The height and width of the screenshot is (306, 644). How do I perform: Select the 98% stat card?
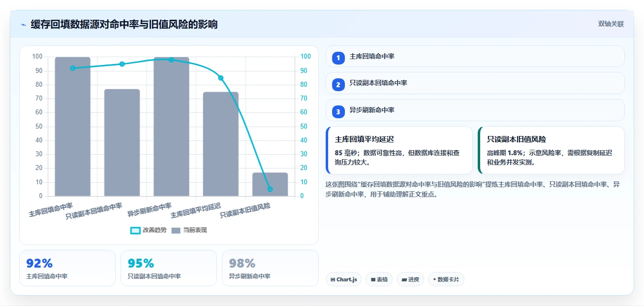point(270,268)
